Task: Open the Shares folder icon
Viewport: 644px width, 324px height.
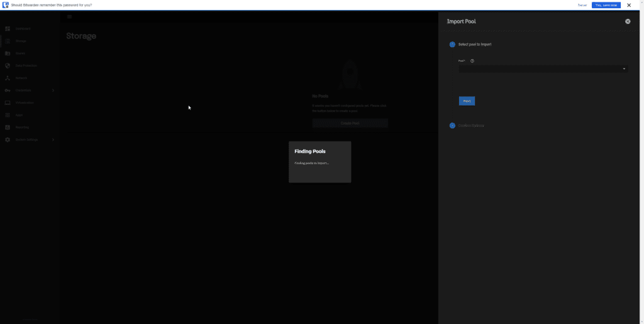Action: click(x=8, y=53)
